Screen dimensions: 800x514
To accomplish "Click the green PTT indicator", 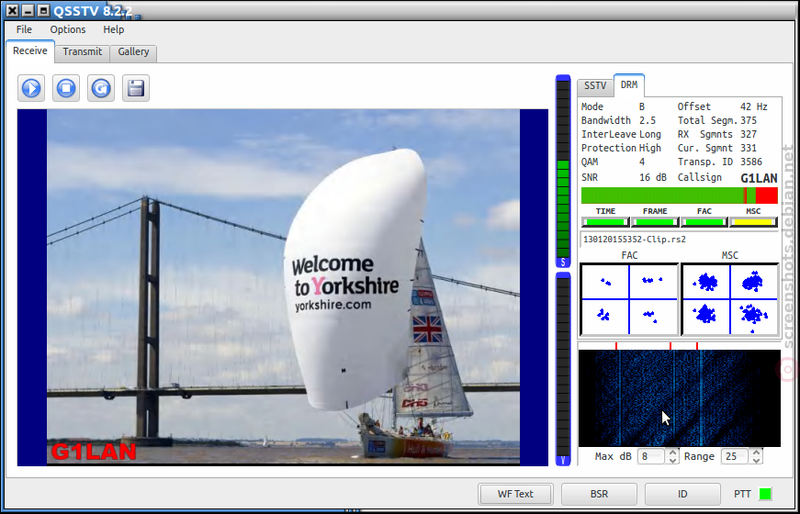I will [765, 494].
